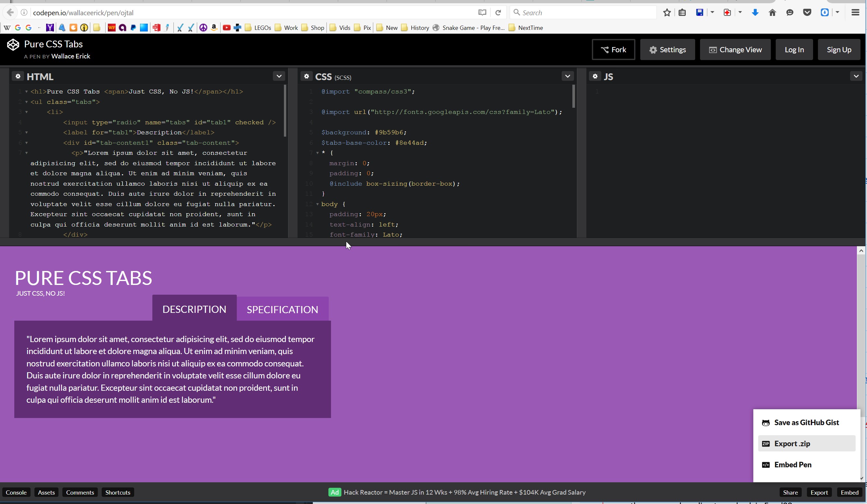Click the browser reload icon
The image size is (867, 504).
(x=498, y=13)
